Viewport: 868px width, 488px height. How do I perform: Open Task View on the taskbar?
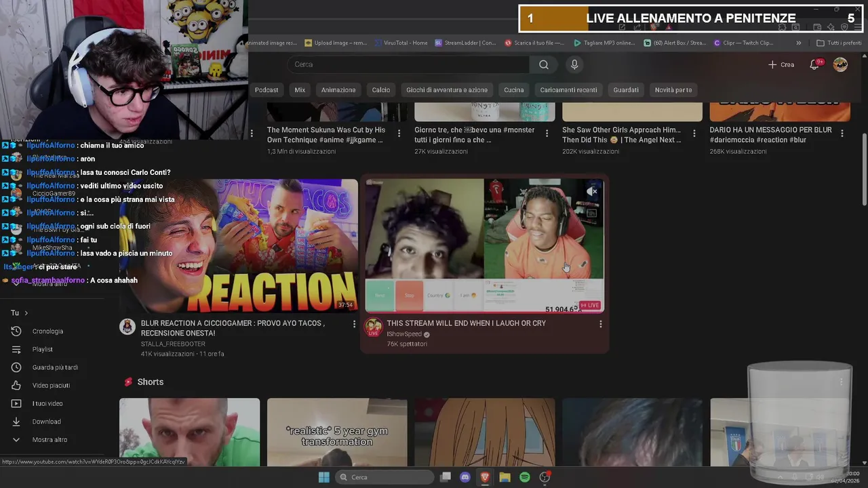point(446,477)
